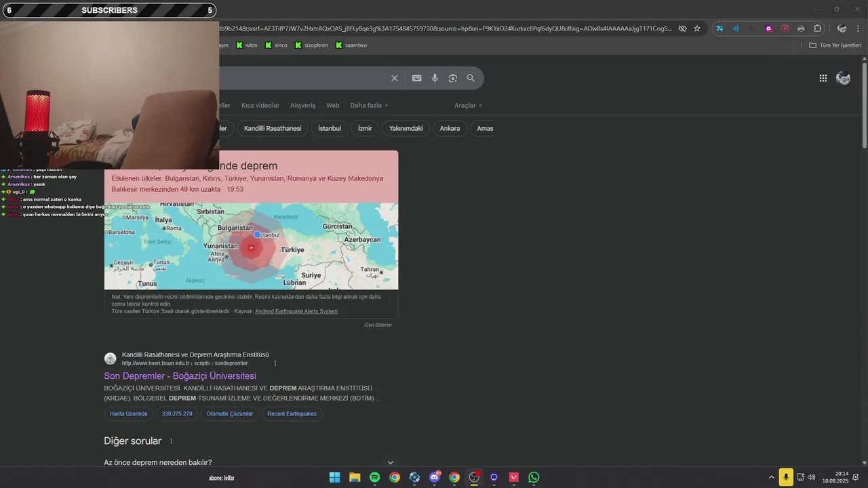Image resolution: width=868 pixels, height=488 pixels.
Task: Click the page vertical scrollbar
Action: [x=864, y=105]
